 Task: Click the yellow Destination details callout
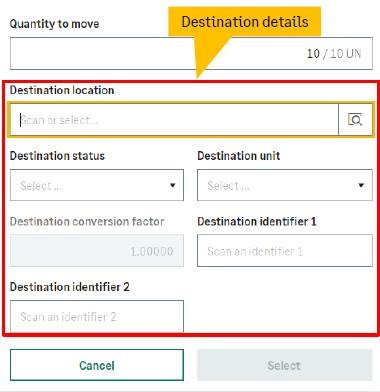(245, 22)
